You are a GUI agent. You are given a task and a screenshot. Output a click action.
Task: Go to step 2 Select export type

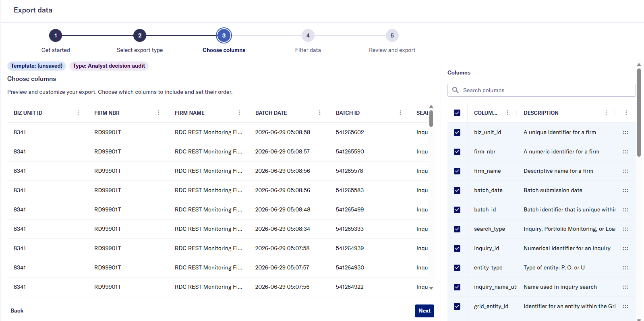pos(140,35)
